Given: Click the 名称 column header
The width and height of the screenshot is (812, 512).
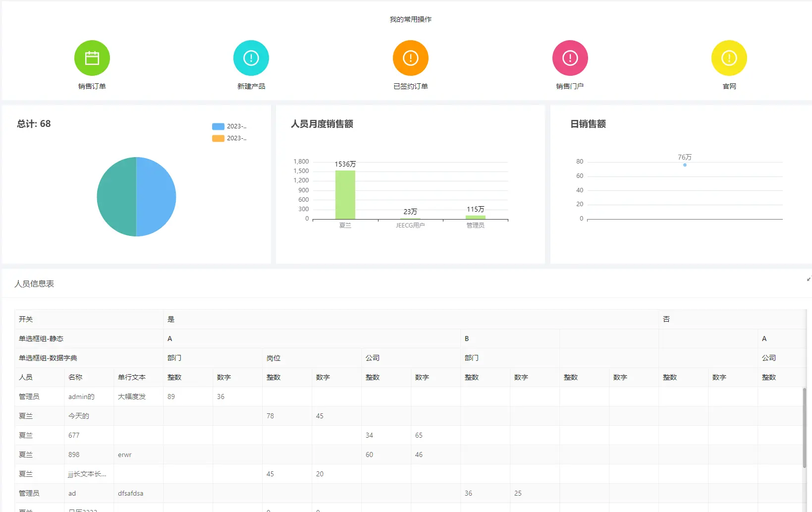Looking at the screenshot, I should point(89,377).
